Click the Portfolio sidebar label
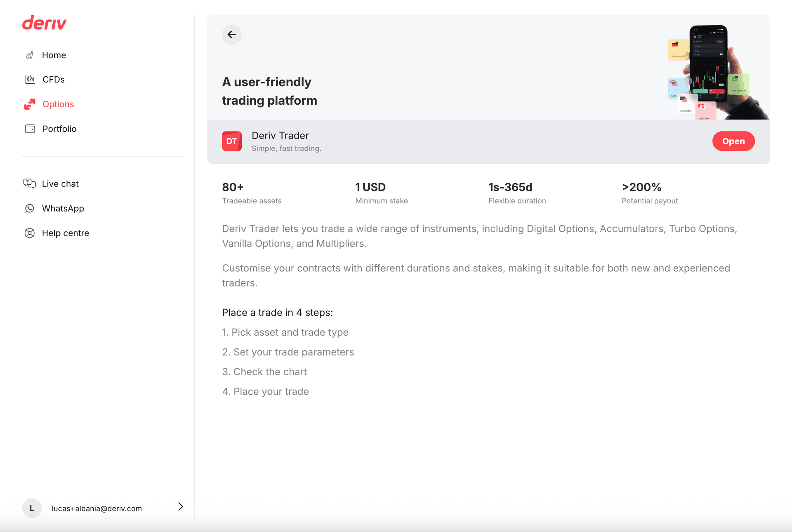 tap(59, 129)
